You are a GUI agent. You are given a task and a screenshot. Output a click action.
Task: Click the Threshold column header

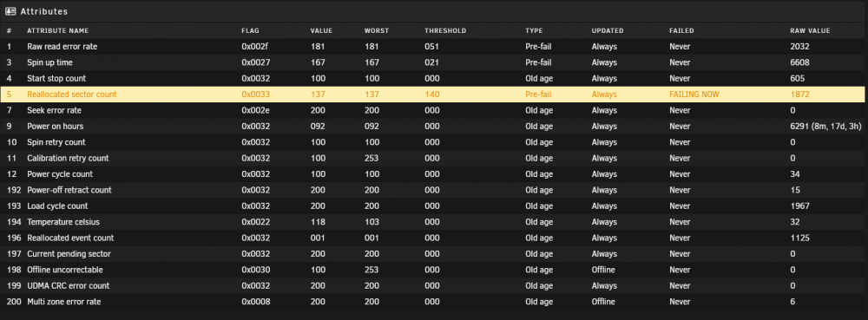445,31
